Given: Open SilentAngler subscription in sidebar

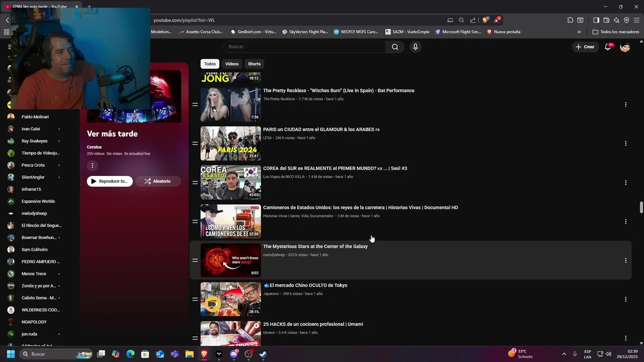Looking at the screenshot, I should 33,177.
